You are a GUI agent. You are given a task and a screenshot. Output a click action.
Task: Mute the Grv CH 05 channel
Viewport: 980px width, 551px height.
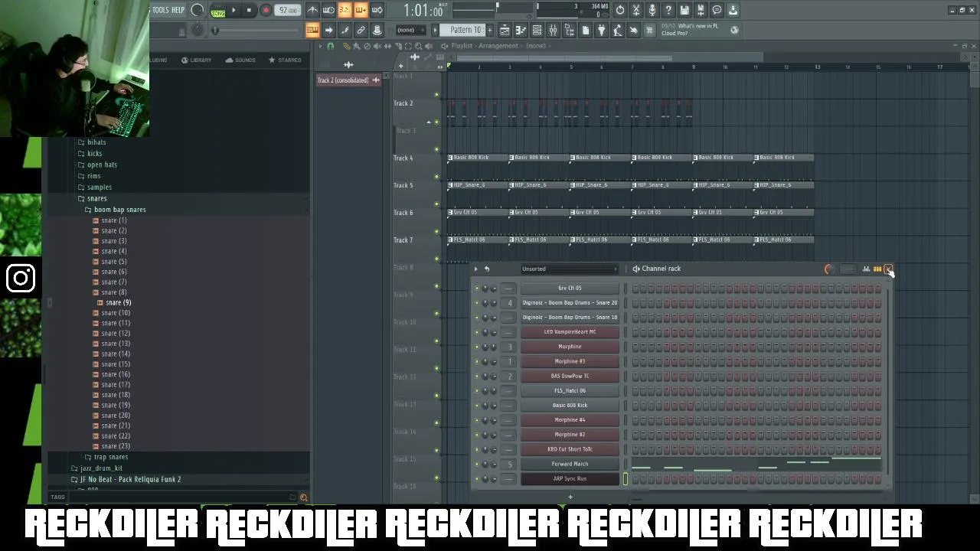pos(476,289)
